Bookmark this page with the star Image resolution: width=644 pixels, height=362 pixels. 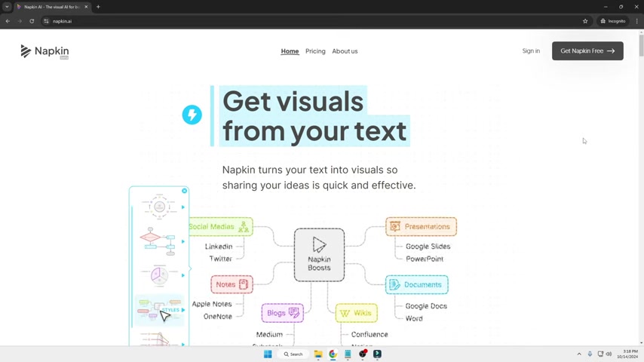585,21
